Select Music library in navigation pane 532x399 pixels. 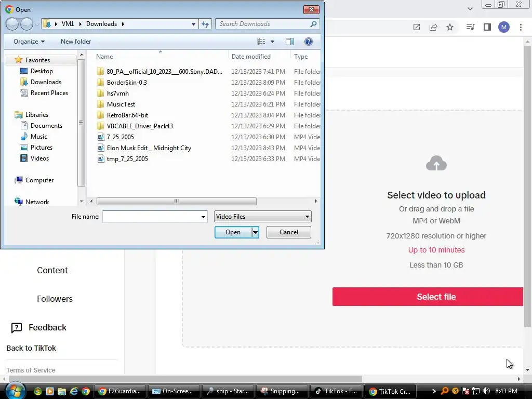(x=34, y=137)
